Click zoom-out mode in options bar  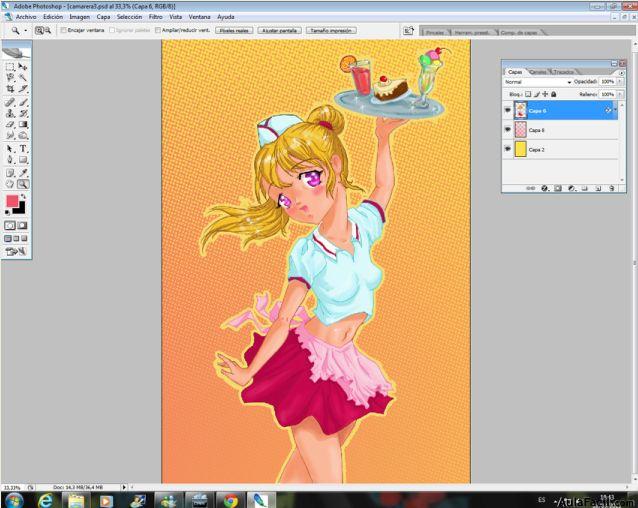click(x=47, y=30)
